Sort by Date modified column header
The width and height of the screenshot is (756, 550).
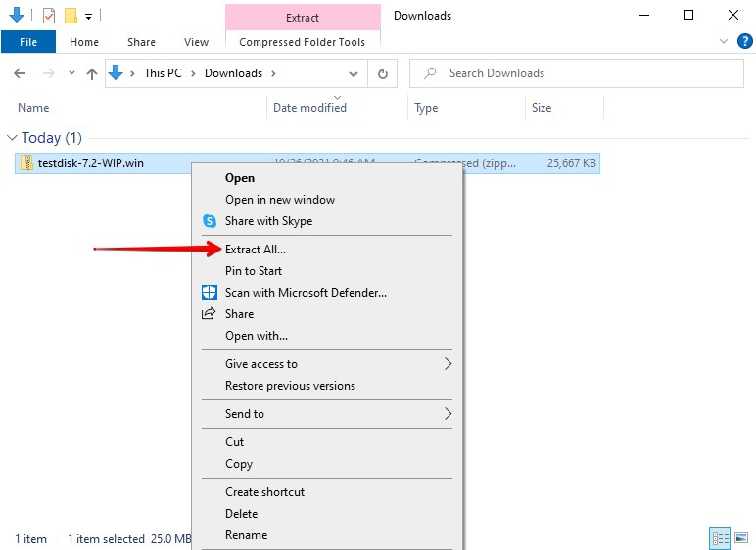[x=309, y=108]
